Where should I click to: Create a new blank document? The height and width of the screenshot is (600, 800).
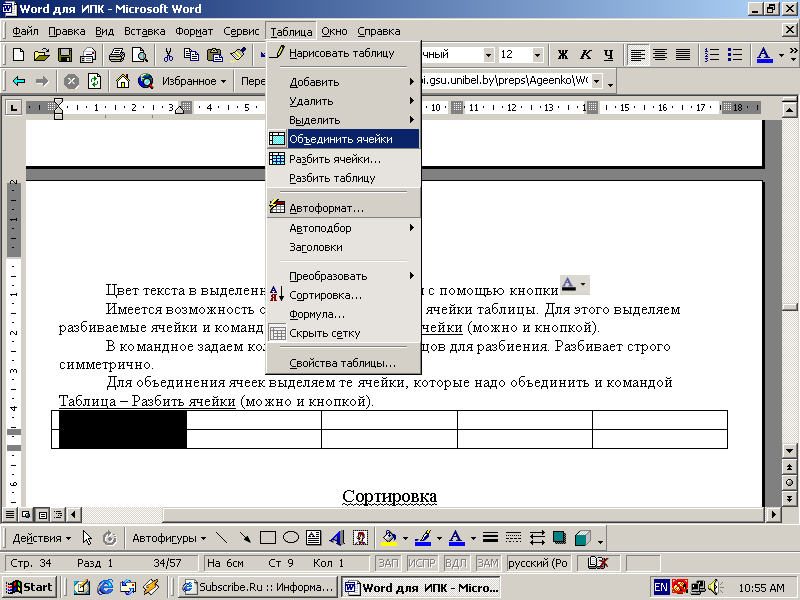click(18, 54)
